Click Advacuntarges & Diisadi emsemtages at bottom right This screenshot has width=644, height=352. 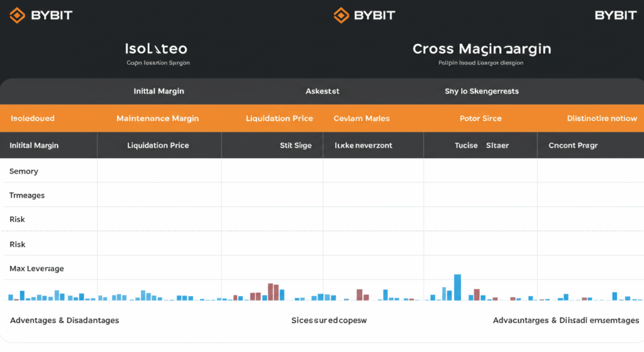[566, 321]
